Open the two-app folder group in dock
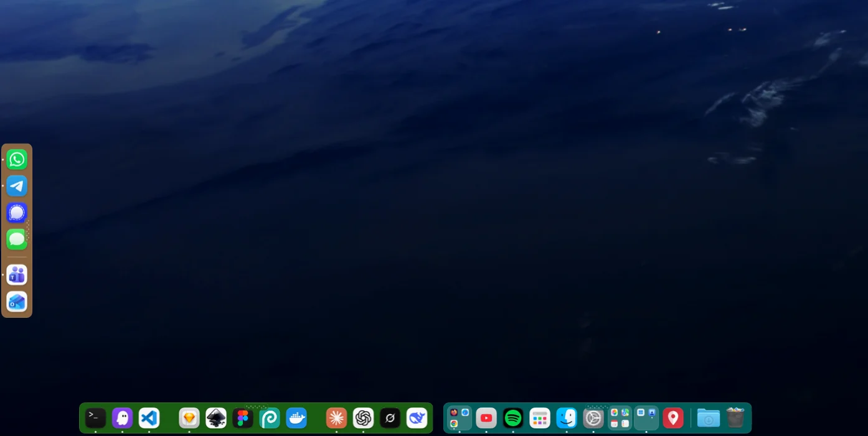Viewport: 868px width, 436px height. click(x=646, y=418)
